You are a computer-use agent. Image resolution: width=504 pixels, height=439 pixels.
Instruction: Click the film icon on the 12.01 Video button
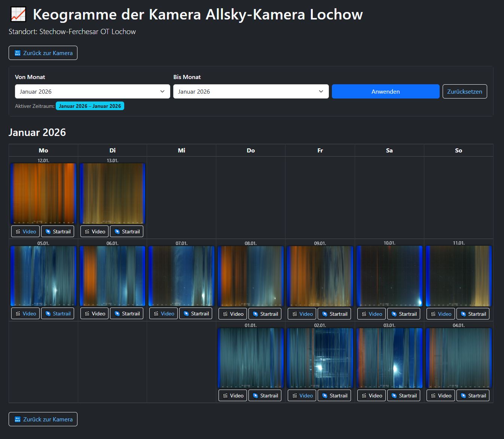coord(17,231)
